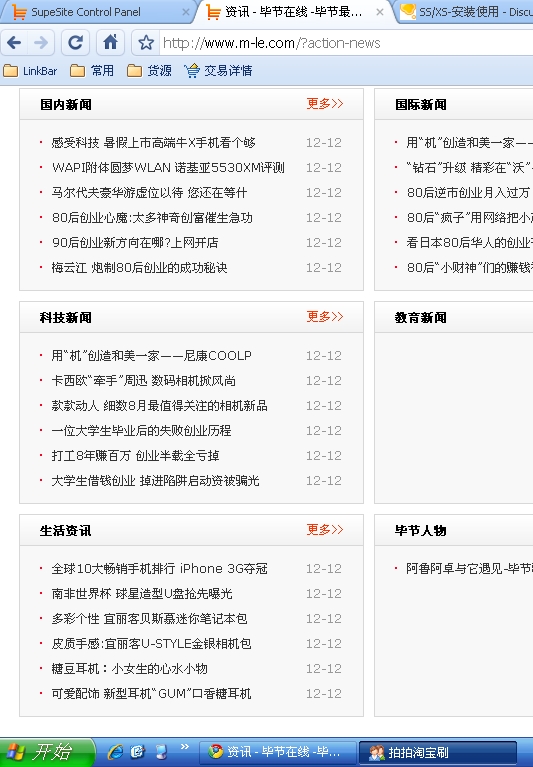
Task: Open article 90后创业新方向在哪?上网开店
Action: coord(135,243)
